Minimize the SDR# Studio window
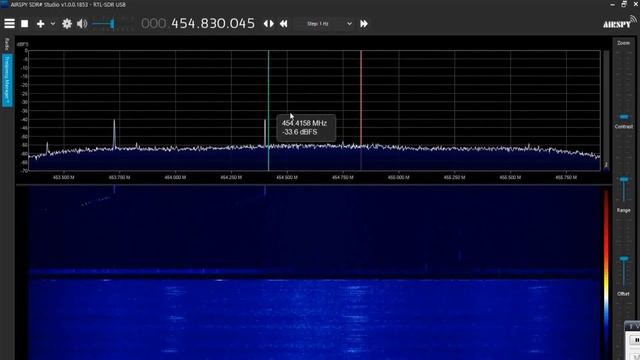 (x=612, y=4)
